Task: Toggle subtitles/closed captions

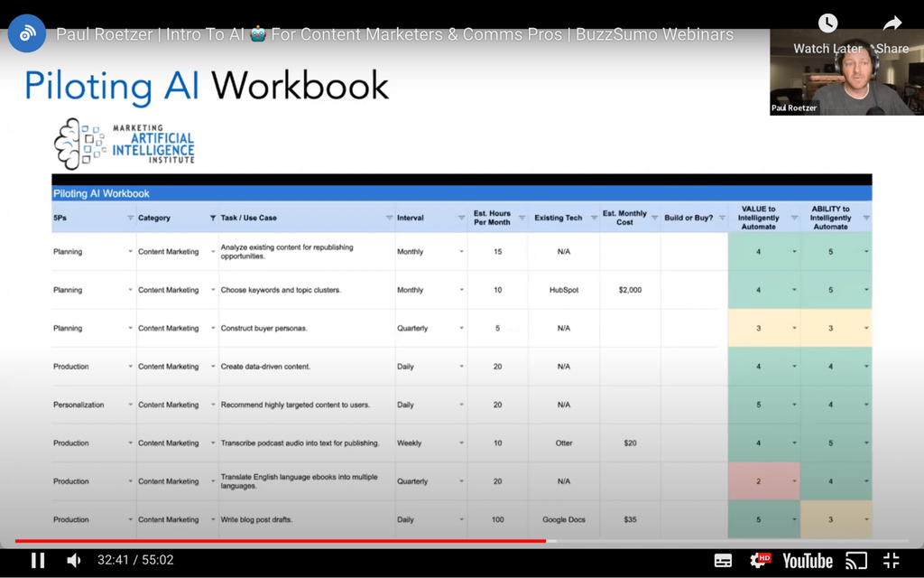Action: click(x=723, y=561)
